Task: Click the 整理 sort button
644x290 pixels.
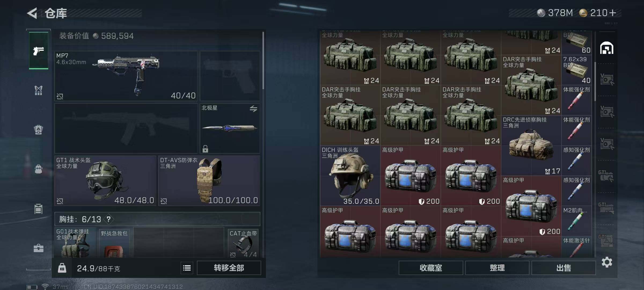Action: coord(497,268)
